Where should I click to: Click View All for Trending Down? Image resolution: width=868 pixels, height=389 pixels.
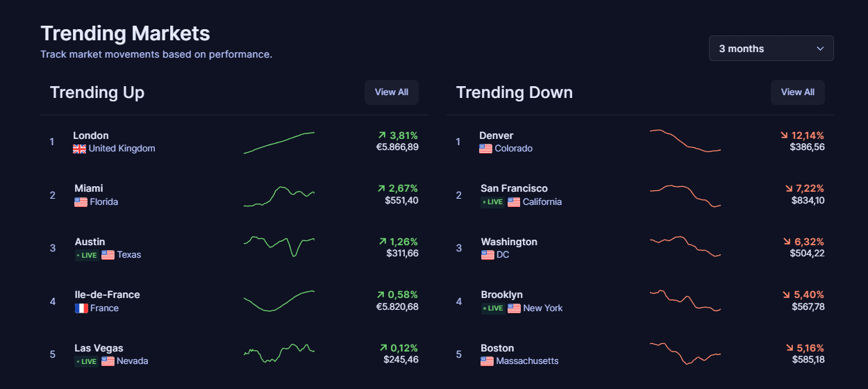pyautogui.click(x=798, y=92)
